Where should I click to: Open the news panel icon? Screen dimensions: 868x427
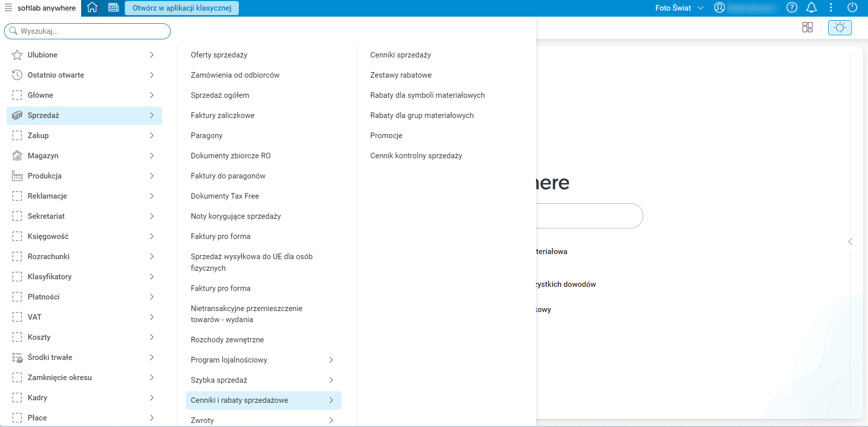pos(113,8)
